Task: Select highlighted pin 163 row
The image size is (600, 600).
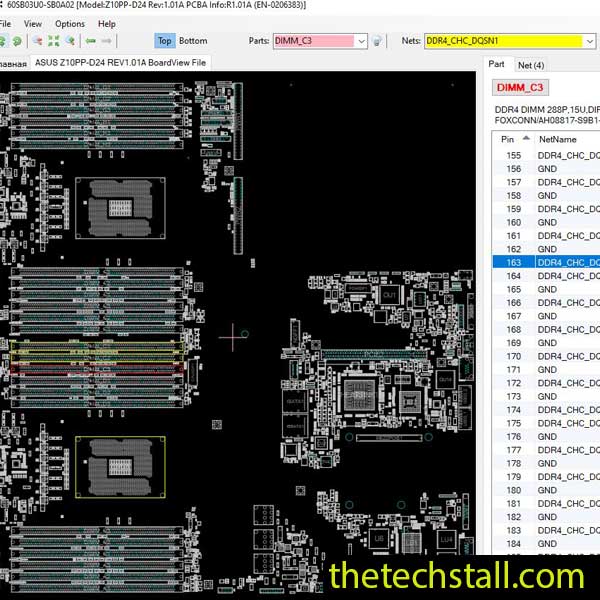Action: [546, 262]
